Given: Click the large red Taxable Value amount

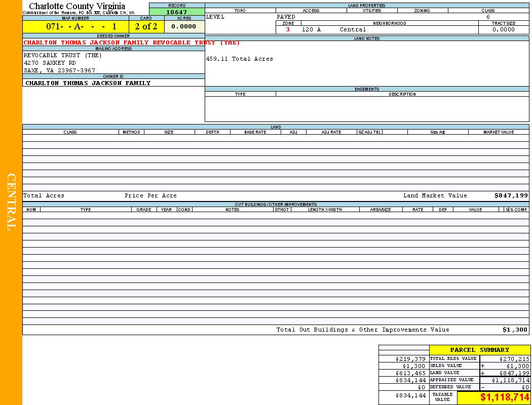Looking at the screenshot, I should click(x=505, y=397).
